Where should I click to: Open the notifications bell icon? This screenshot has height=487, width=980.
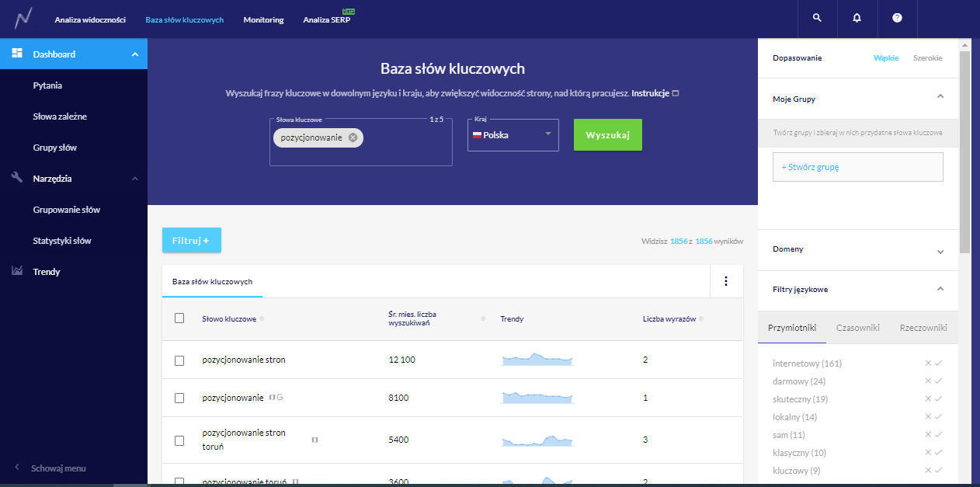click(x=857, y=18)
